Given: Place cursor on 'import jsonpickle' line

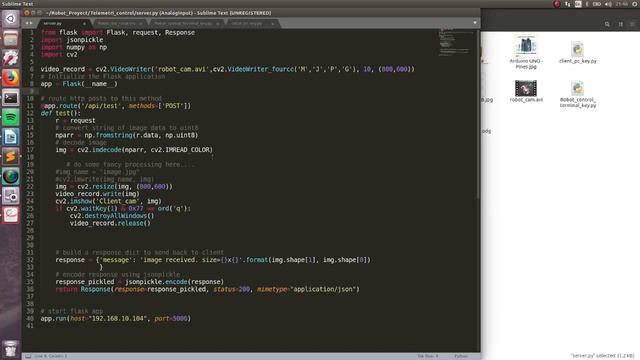Looking at the screenshot, I should coord(72,40).
